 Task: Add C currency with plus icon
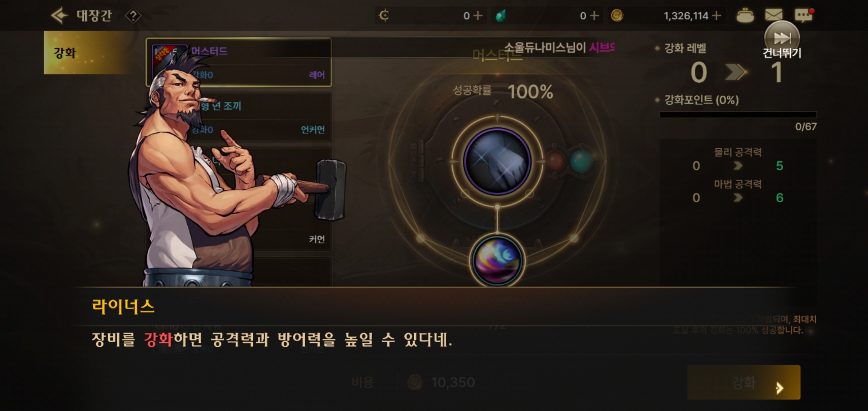click(x=478, y=16)
